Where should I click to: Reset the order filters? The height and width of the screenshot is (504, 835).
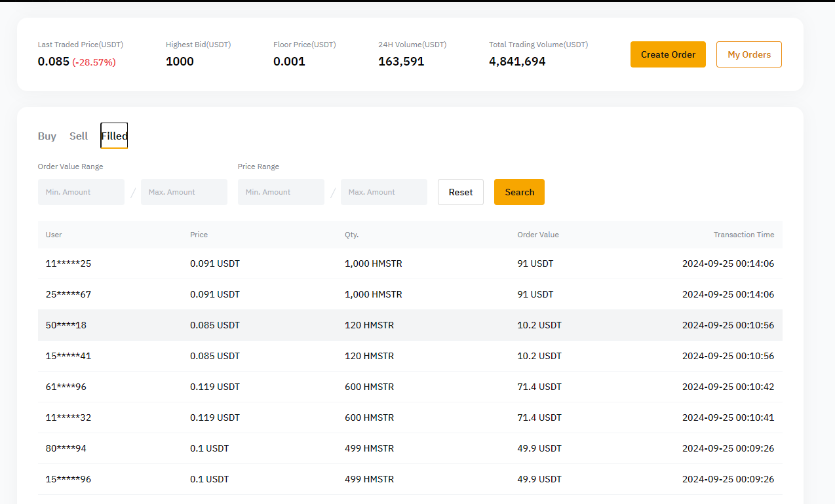click(x=460, y=192)
